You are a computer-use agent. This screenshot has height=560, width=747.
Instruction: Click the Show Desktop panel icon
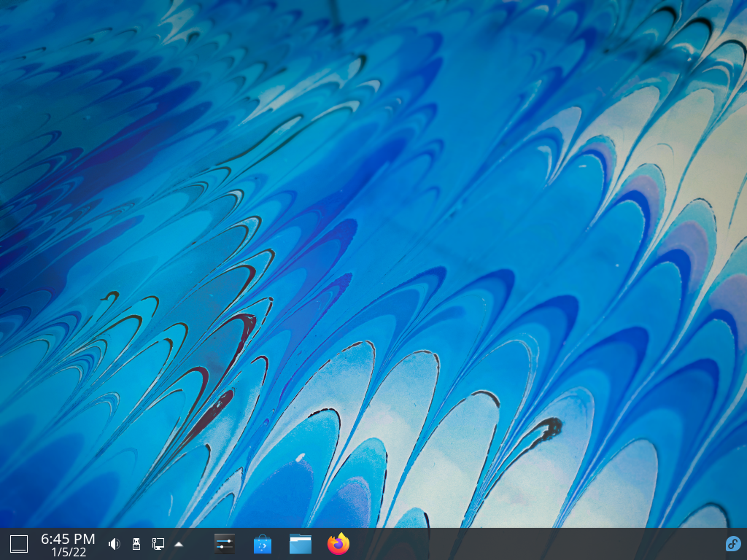pos(19,544)
